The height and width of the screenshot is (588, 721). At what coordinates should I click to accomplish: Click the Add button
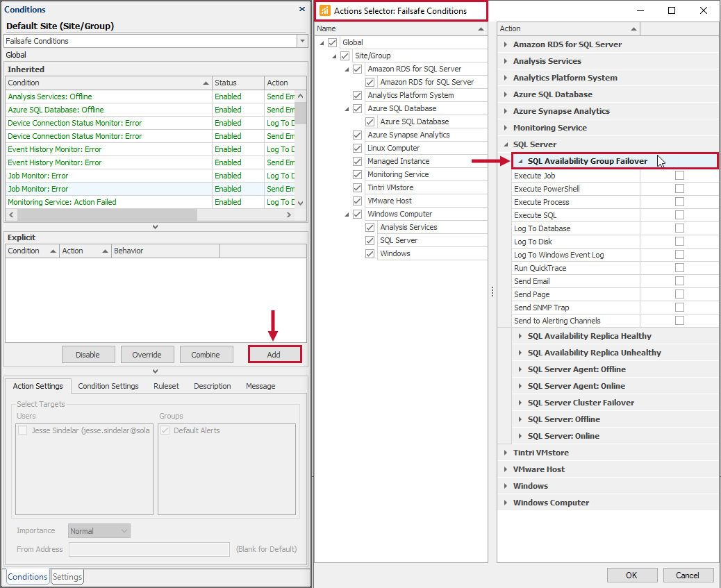[x=274, y=354]
